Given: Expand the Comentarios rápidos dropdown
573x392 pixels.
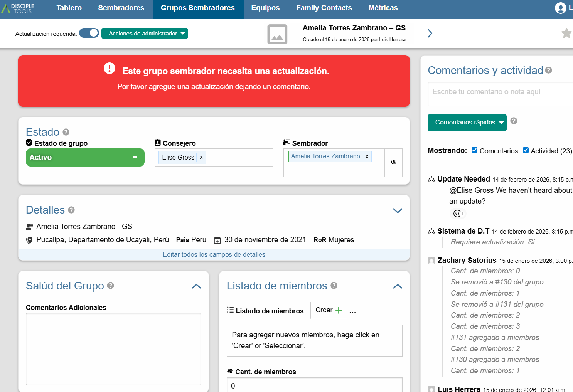Looking at the screenshot, I should pos(467,123).
